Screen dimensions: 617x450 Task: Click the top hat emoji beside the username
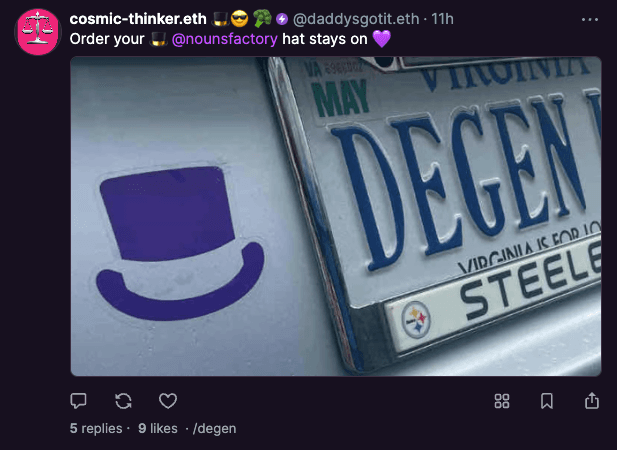click(x=220, y=19)
